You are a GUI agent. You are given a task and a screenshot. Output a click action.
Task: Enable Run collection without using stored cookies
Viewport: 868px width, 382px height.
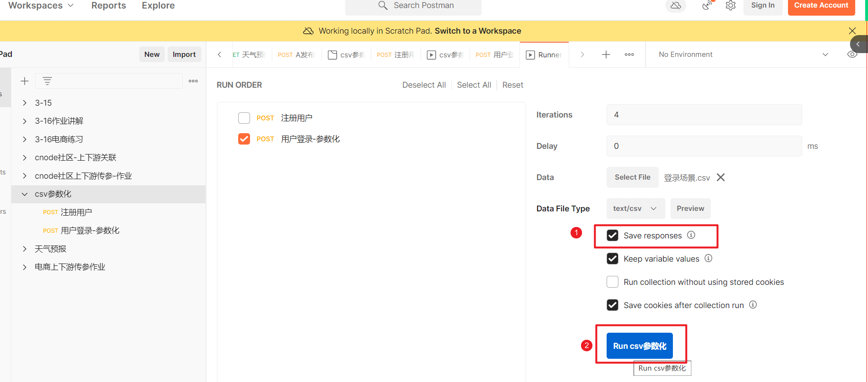[612, 282]
